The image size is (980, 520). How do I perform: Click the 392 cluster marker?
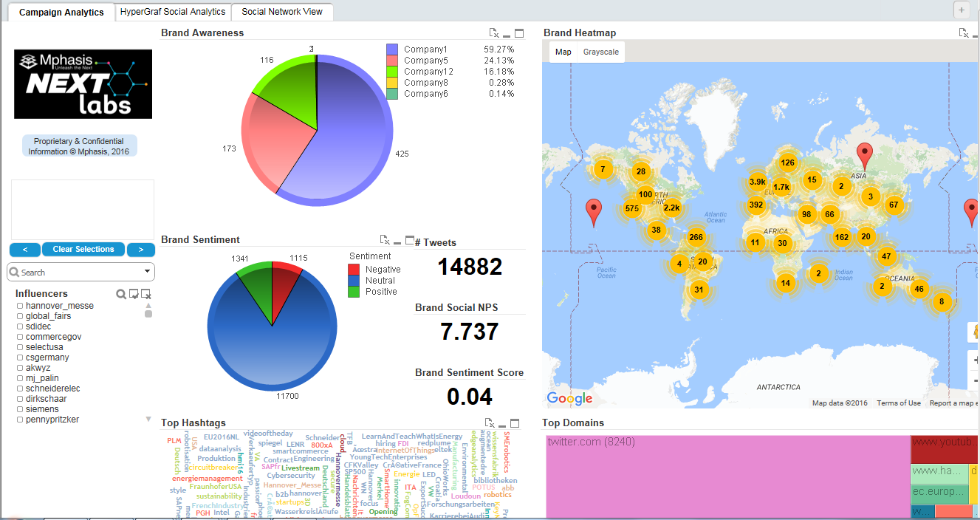[755, 205]
